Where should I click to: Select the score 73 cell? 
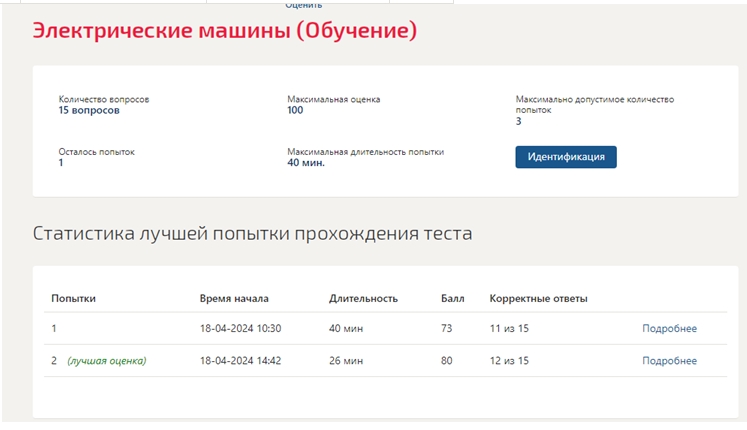446,329
